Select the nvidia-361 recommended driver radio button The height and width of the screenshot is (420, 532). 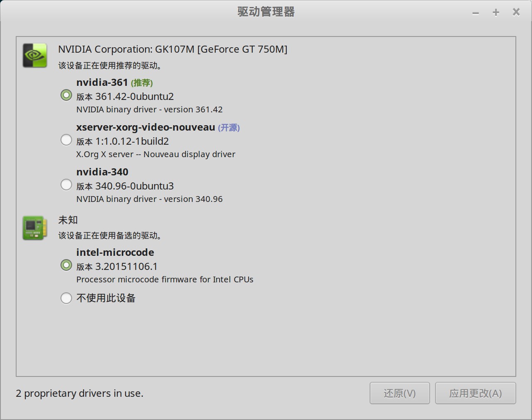click(66, 95)
